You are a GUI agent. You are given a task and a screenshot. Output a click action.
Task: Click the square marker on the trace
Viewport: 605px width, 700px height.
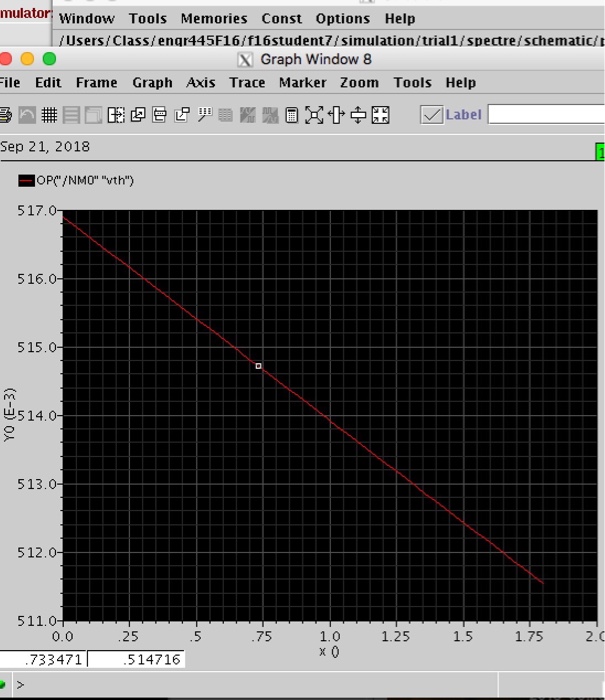tap(258, 366)
